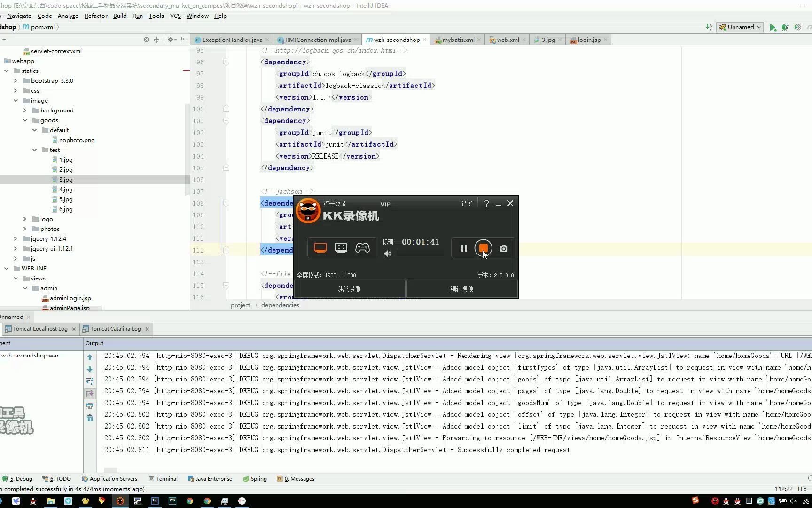This screenshot has width=812, height=508.
Task: Close the web.xml editor tab
Action: (x=524, y=40)
